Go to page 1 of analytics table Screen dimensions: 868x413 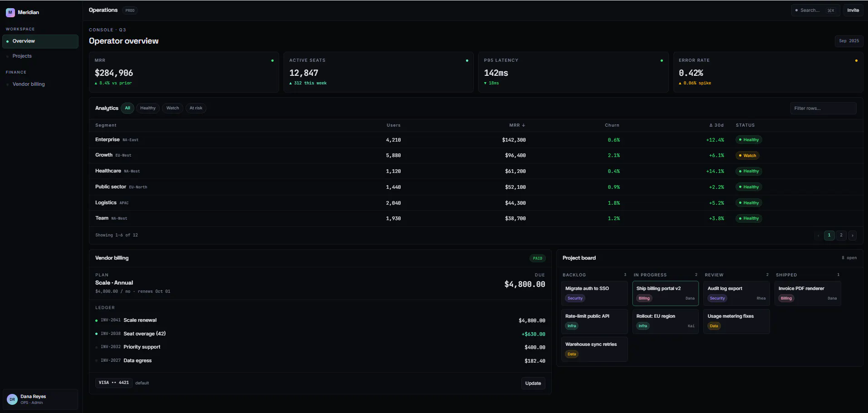point(829,235)
